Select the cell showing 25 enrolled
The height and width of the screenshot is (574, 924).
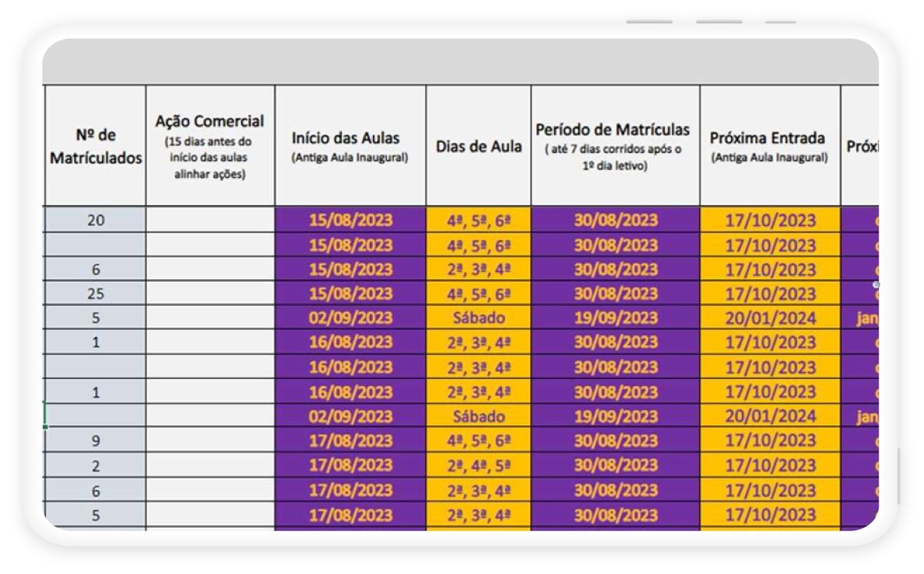pyautogui.click(x=95, y=293)
